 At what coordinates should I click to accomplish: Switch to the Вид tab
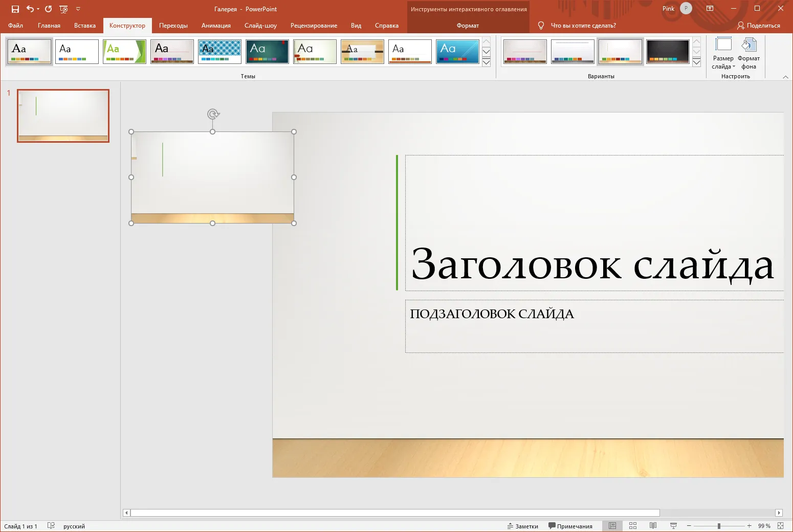pyautogui.click(x=356, y=26)
